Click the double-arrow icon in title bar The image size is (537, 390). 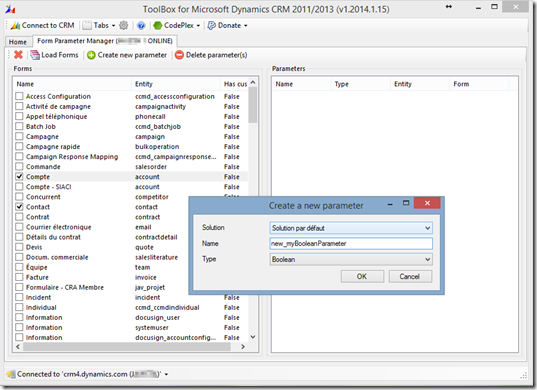(449, 7)
